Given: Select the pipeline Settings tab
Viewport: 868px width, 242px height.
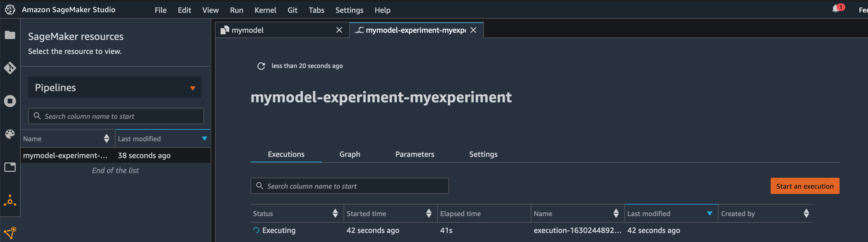Looking at the screenshot, I should pyautogui.click(x=483, y=154).
